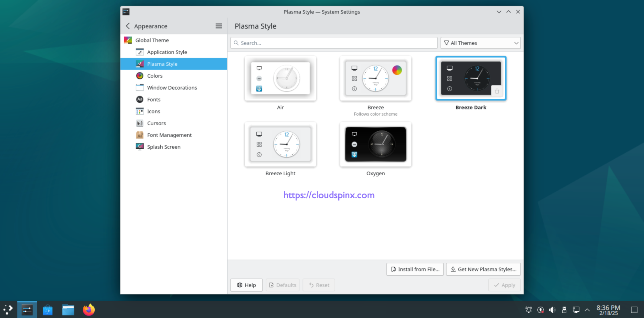This screenshot has height=318, width=644.
Task: Open the cloudspinx.com link
Action: pos(329,195)
